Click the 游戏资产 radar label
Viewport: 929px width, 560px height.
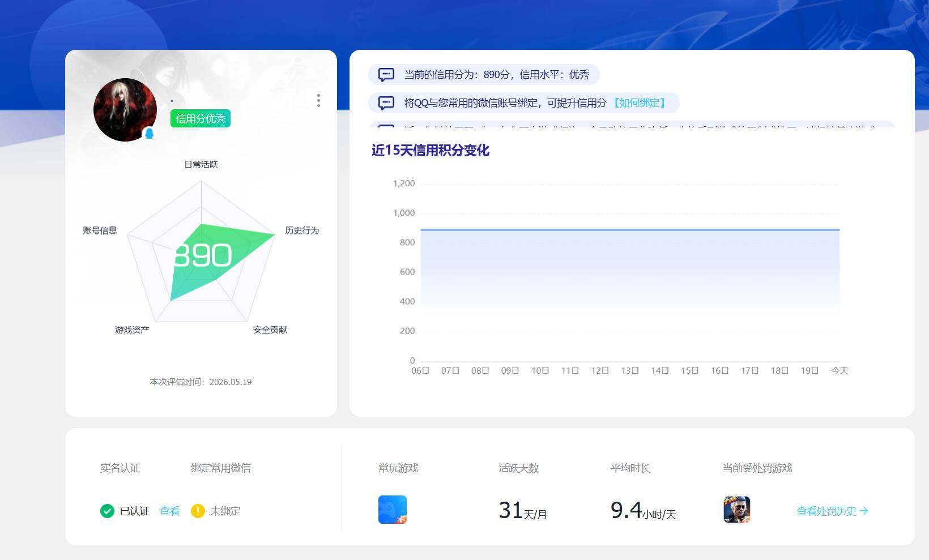[x=132, y=330]
